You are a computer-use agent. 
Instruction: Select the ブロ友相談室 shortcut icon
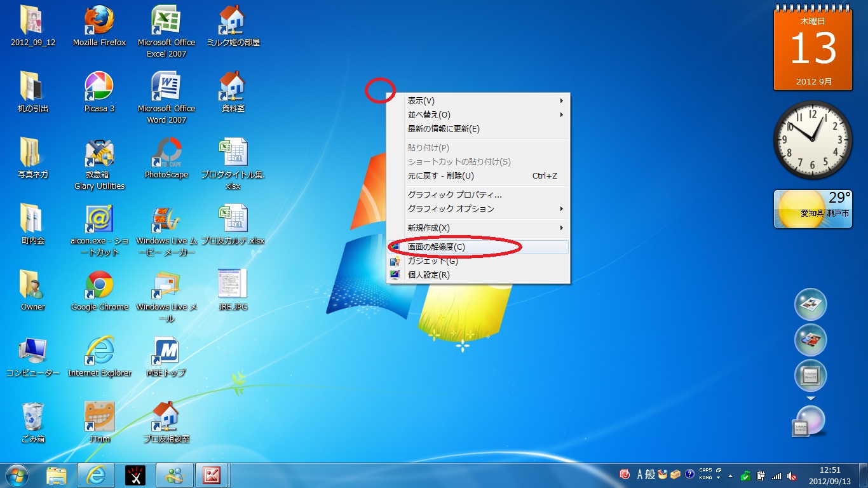pyautogui.click(x=166, y=423)
